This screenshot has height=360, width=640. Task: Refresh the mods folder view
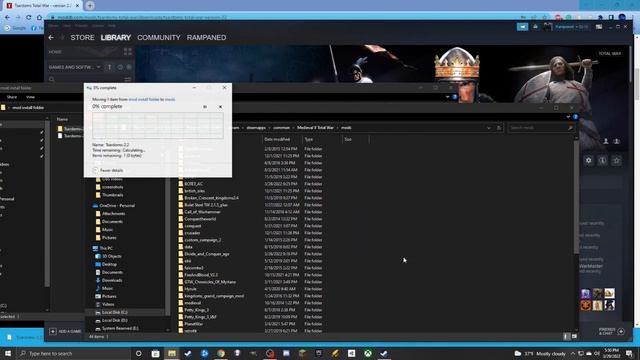pyautogui.click(x=499, y=128)
